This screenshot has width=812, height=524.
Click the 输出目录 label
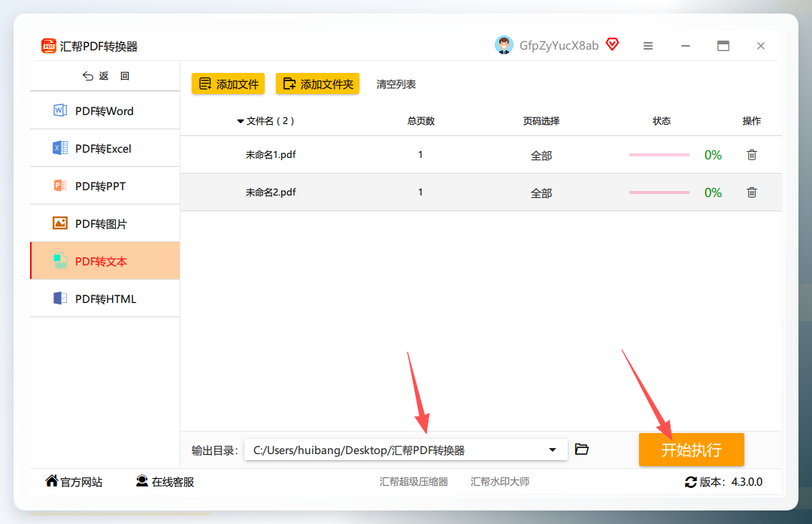[x=214, y=450]
